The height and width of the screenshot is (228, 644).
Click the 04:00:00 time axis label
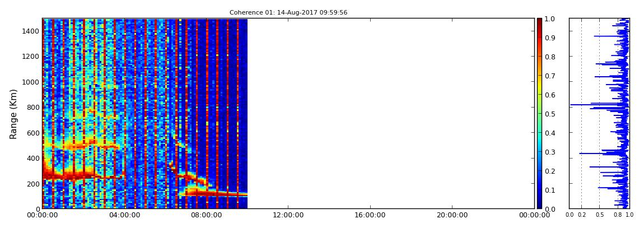pyautogui.click(x=124, y=215)
